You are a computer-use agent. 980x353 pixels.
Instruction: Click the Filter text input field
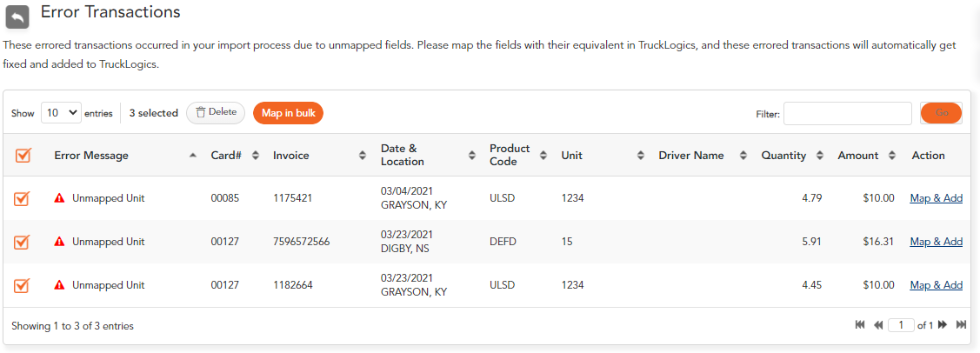tap(848, 113)
